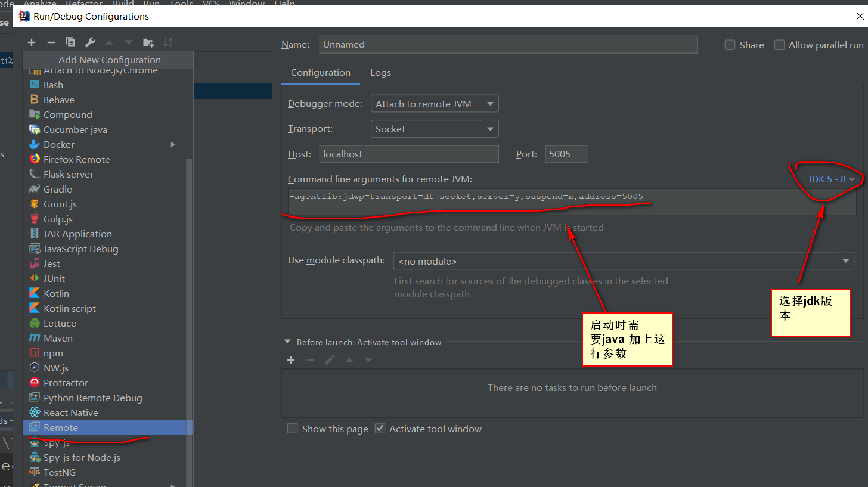Screen dimensions: 868x487
Task: Open the Transport dropdown
Action: pos(435,129)
